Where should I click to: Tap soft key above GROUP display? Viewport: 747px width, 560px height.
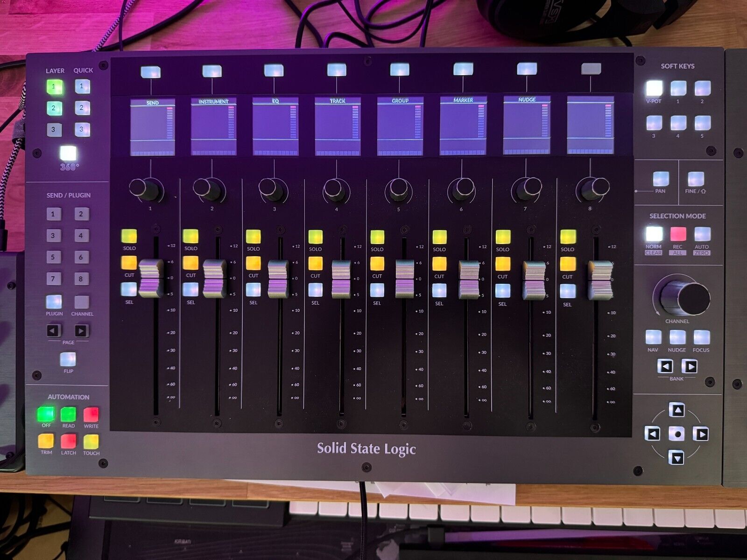pos(399,70)
